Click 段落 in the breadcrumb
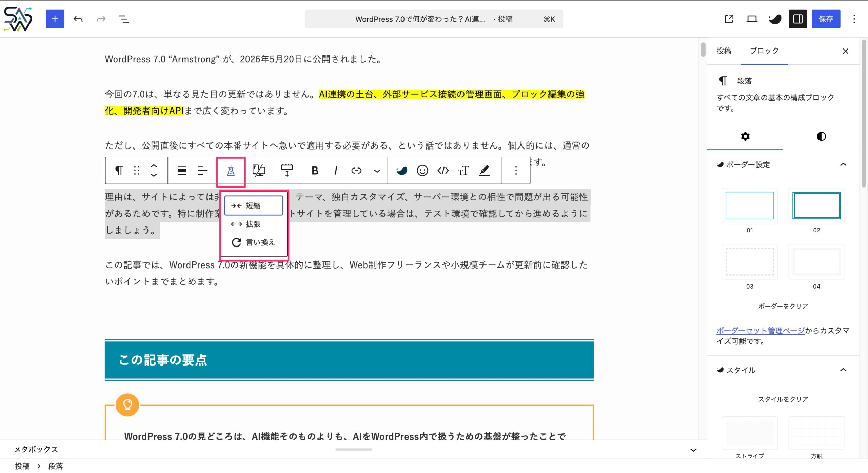 tap(56, 466)
